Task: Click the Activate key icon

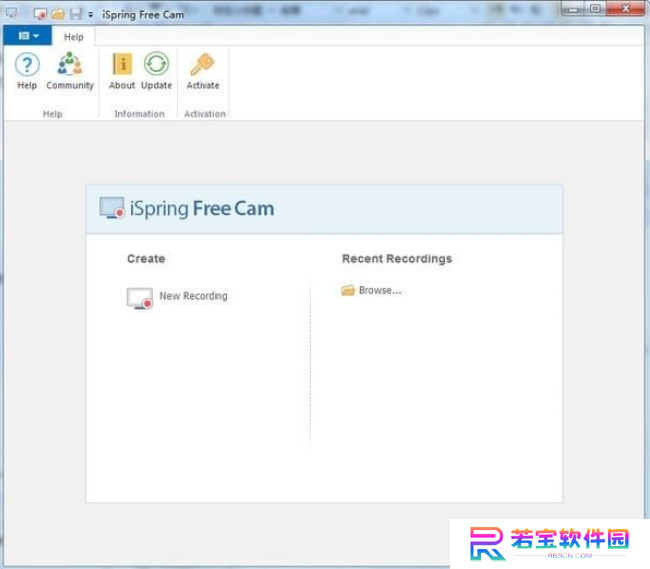Action: coord(203,71)
